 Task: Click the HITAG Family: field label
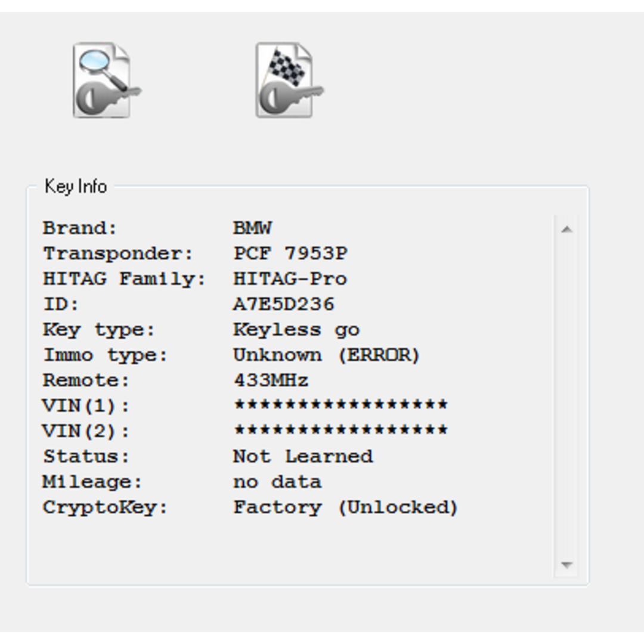125,279
